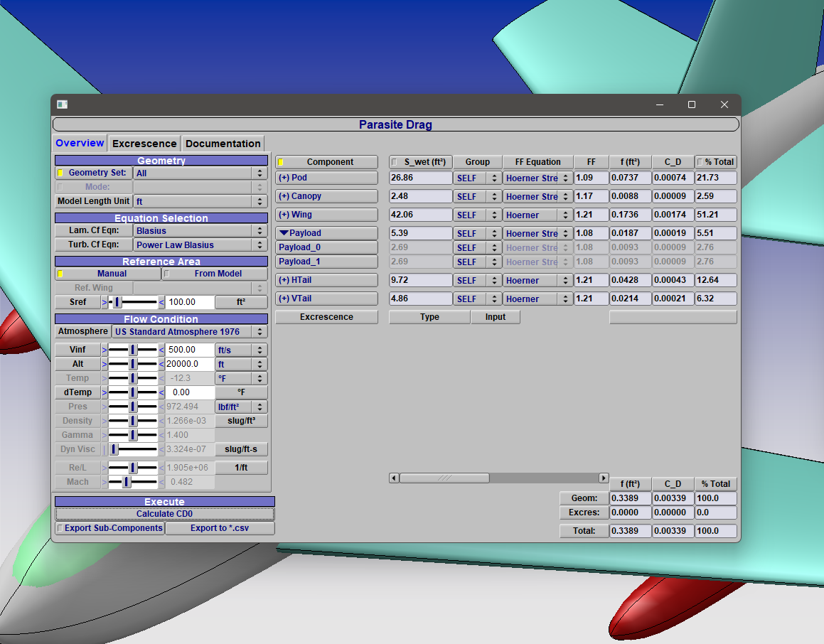Open the Documentation tab
The height and width of the screenshot is (644, 824).
(223, 144)
